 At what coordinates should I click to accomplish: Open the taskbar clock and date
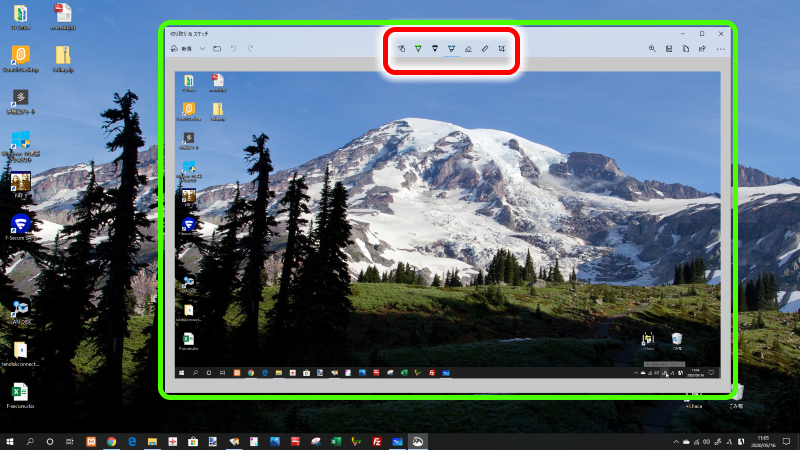[x=763, y=442]
